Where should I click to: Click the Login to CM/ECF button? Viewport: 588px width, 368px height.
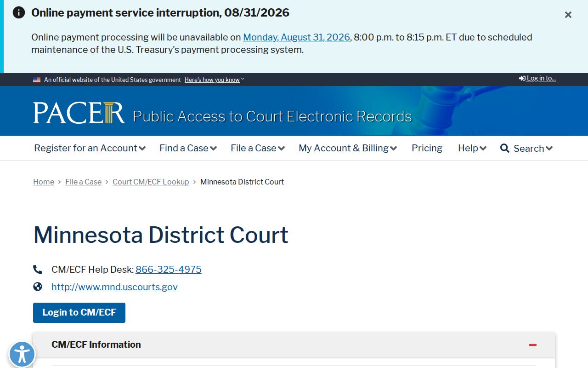pos(79,313)
